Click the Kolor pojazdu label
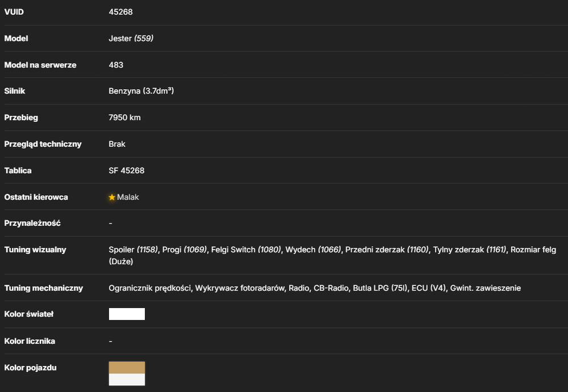This screenshot has width=568, height=392. [31, 368]
